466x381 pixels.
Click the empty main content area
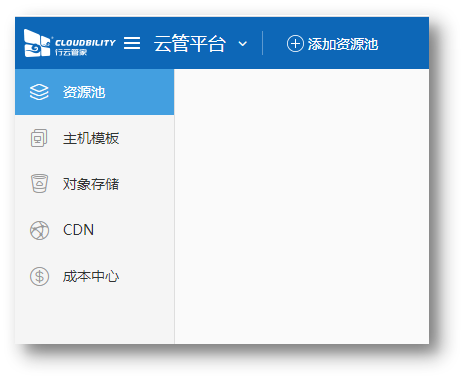pos(302,207)
